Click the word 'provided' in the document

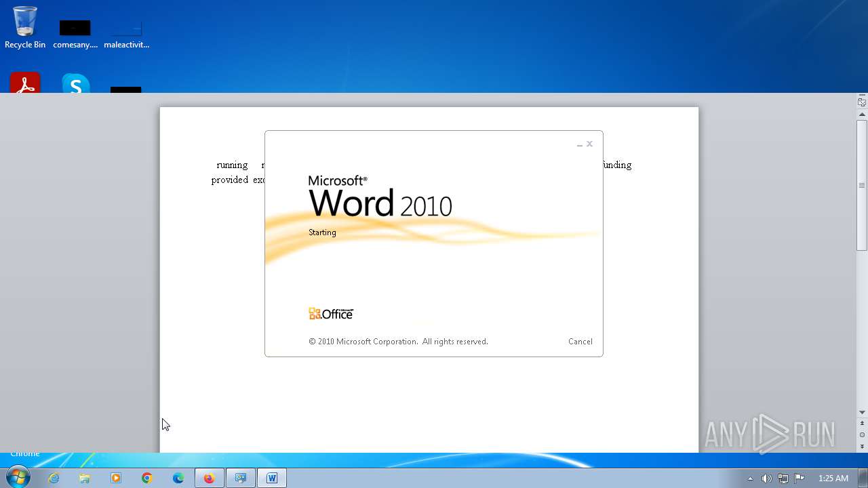pos(229,180)
